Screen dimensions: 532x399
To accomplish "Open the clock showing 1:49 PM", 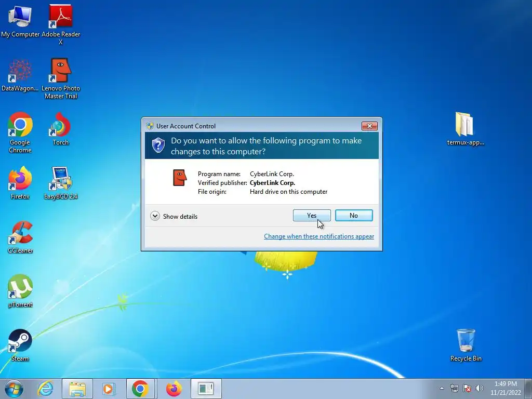I will tap(506, 389).
